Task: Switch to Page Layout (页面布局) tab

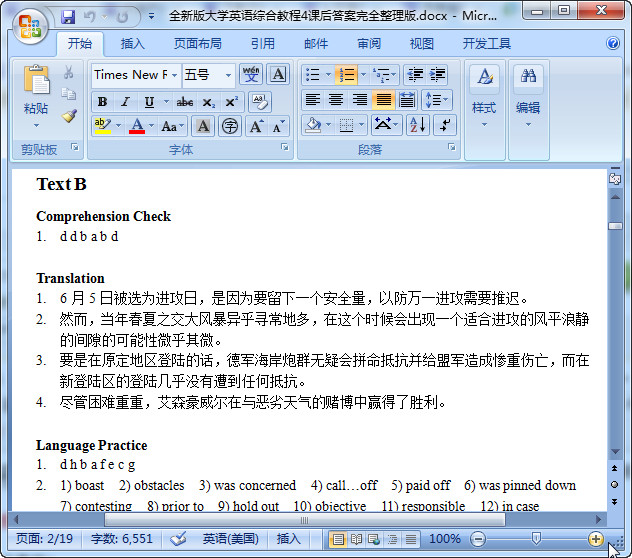Action: pyautogui.click(x=198, y=44)
